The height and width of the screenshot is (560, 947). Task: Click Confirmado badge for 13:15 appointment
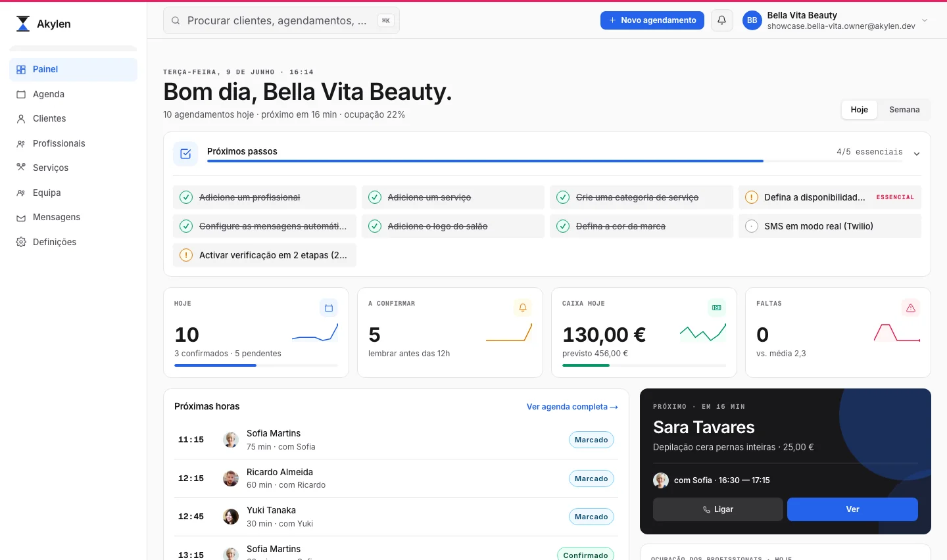585,555
